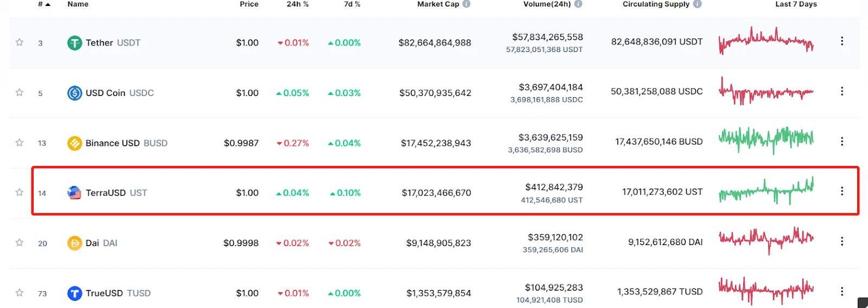
Task: Open the USD Coin name link
Action: pyautogui.click(x=105, y=93)
